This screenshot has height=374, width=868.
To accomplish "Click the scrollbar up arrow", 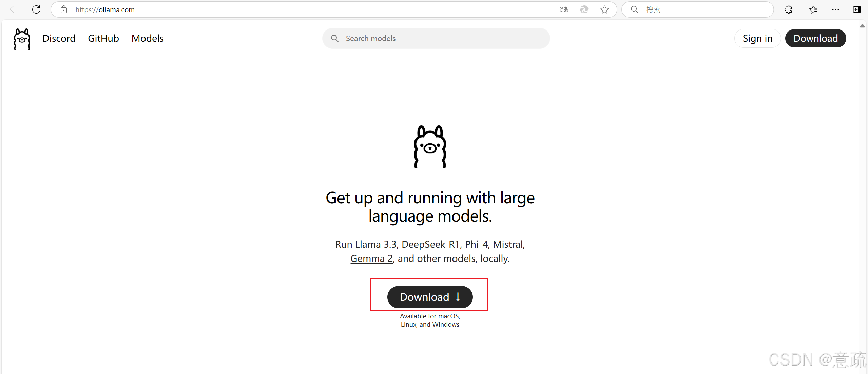I will click(x=862, y=26).
